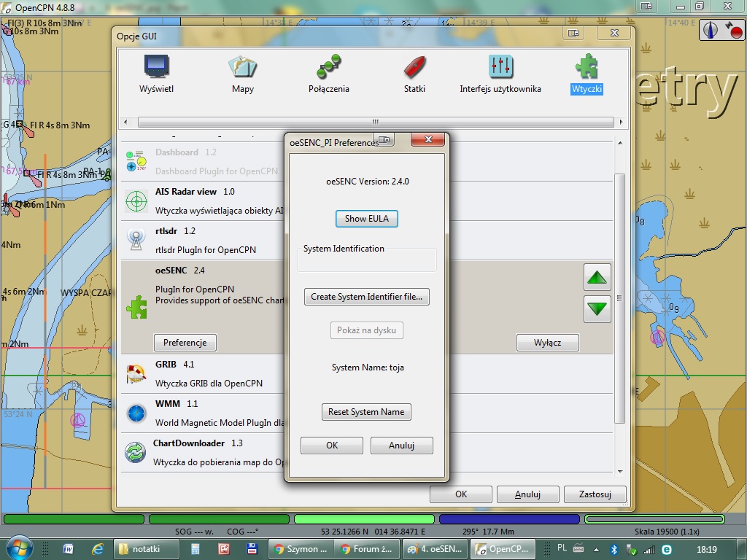Click the Bluetooth tray icon

(x=614, y=550)
